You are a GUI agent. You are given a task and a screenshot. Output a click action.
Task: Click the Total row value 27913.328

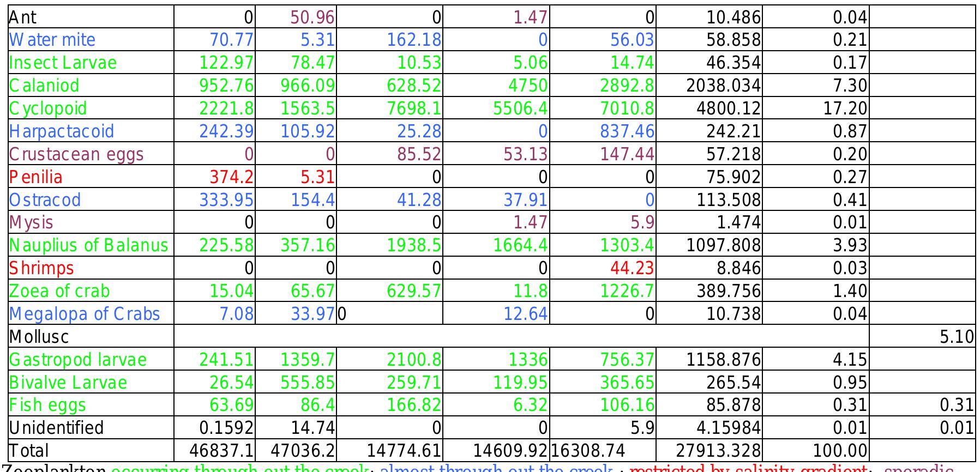[x=718, y=451]
